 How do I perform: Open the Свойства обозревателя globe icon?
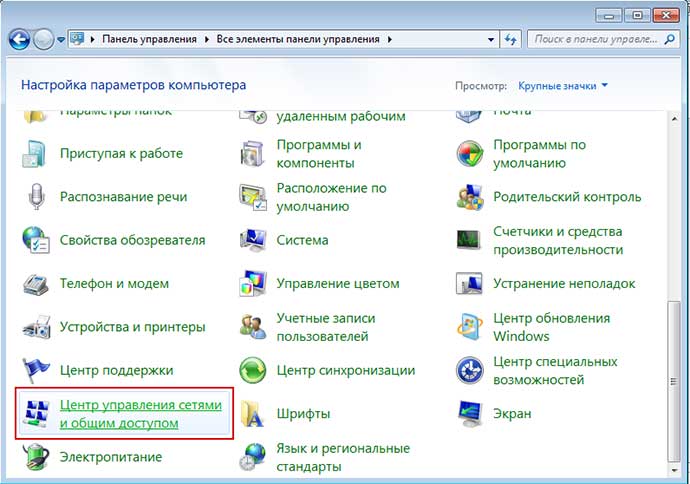point(36,240)
